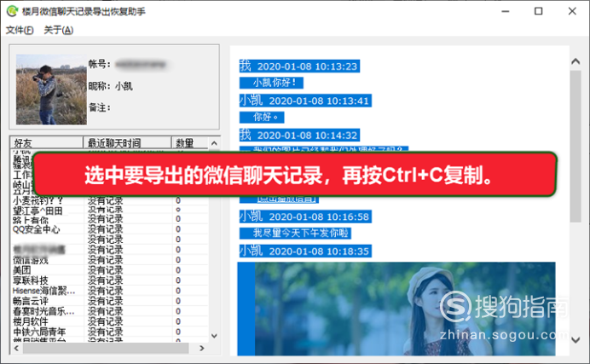Select friend row Hisense海信聚...
This screenshot has width=590, height=364.
point(109,291)
